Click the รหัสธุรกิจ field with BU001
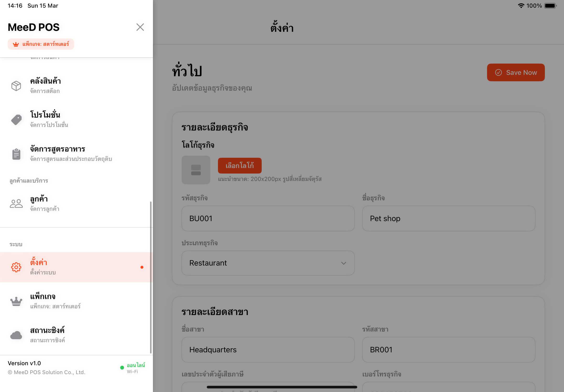 point(268,218)
